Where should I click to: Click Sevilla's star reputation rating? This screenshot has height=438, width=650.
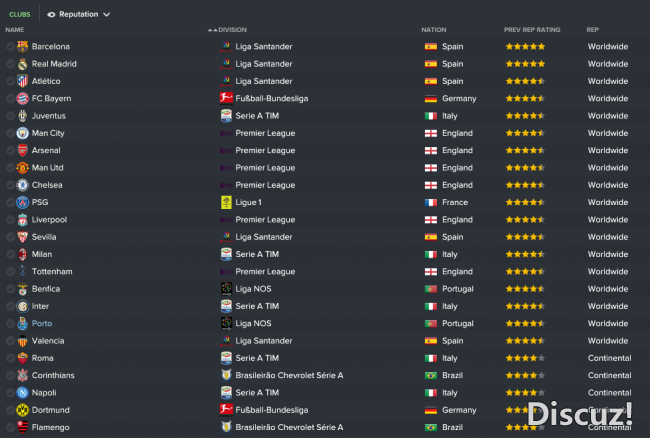pyautogui.click(x=525, y=237)
